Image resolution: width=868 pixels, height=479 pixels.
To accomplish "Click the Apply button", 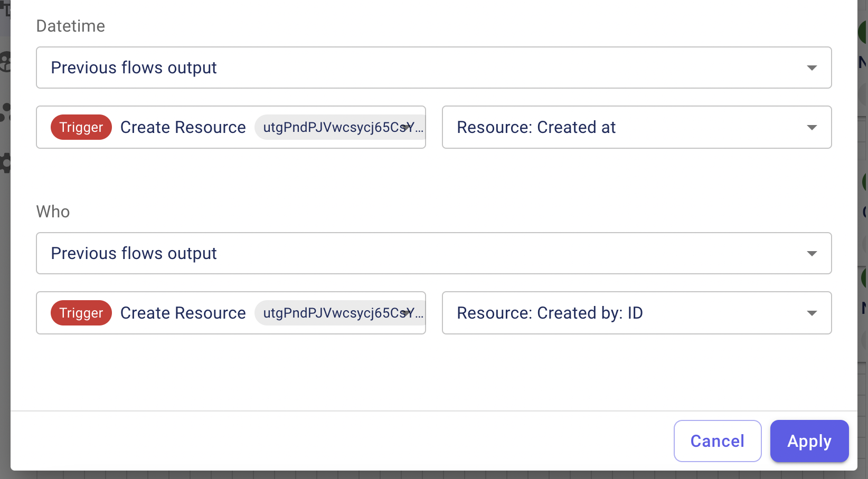I will pyautogui.click(x=809, y=441).
